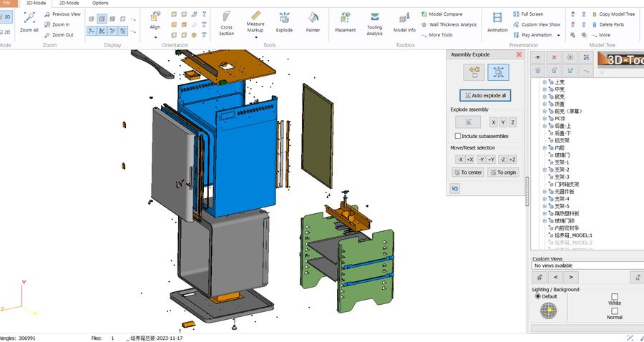644x342 pixels.
Task: Click the +X move button
Action: (x=470, y=160)
